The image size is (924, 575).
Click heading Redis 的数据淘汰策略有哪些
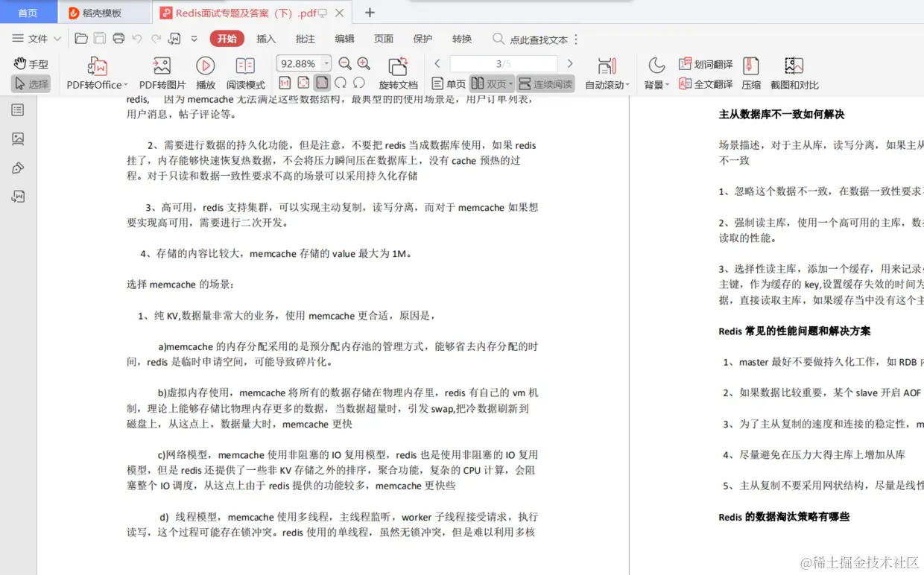point(784,516)
